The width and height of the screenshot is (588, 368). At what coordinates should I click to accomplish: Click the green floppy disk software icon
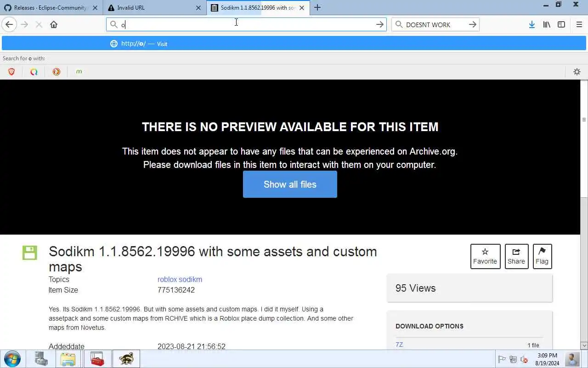[29, 253]
